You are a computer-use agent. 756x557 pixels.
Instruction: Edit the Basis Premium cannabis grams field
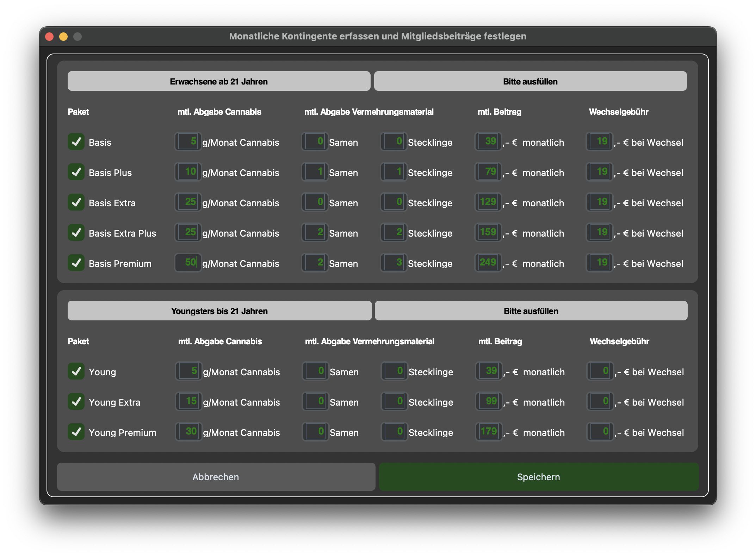188,263
